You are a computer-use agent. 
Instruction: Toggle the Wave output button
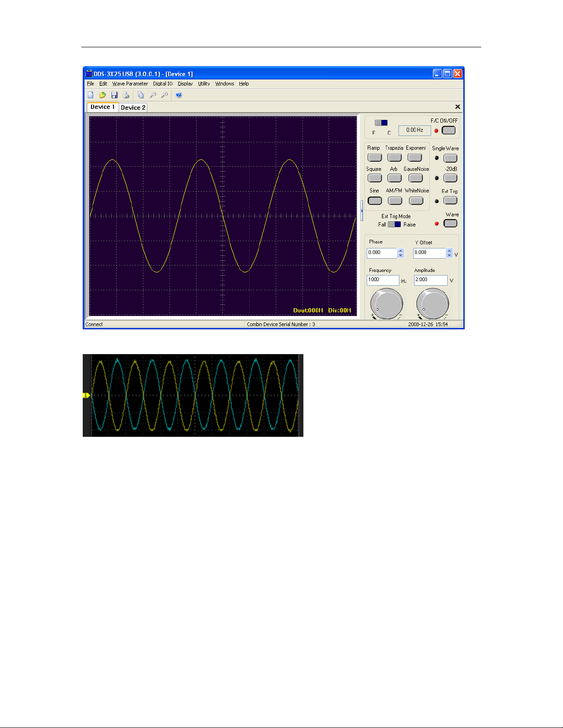[450, 223]
